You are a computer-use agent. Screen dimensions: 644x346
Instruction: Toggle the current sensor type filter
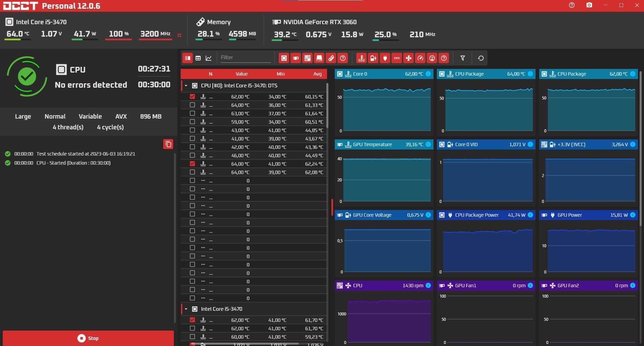397,58
